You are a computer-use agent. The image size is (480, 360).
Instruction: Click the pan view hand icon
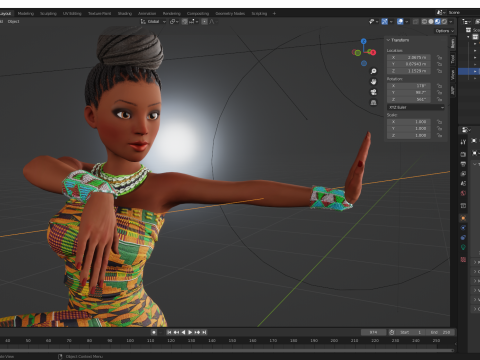(x=374, y=82)
